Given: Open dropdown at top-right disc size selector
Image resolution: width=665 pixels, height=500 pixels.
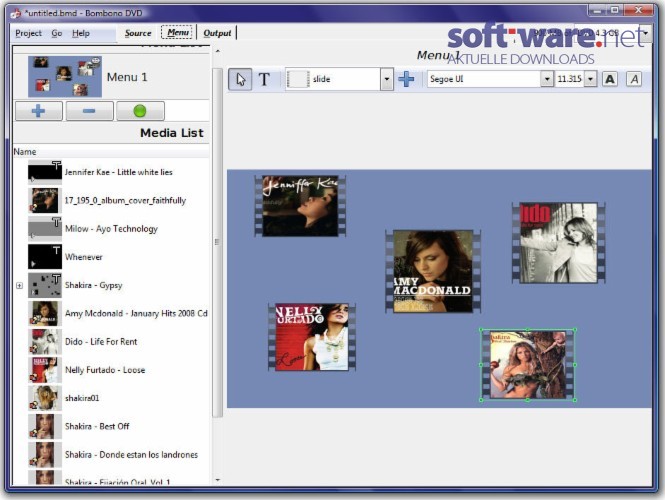Looking at the screenshot, I should click(x=646, y=33).
